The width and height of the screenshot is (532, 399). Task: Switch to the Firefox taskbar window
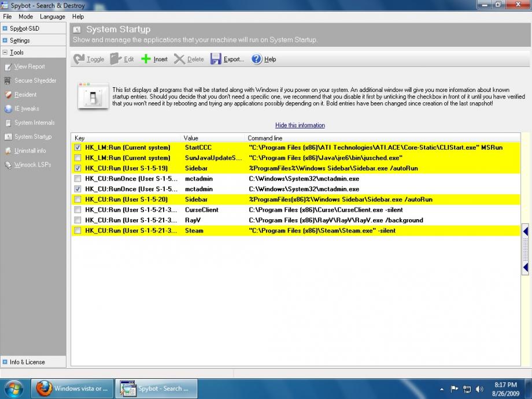[x=72, y=389]
